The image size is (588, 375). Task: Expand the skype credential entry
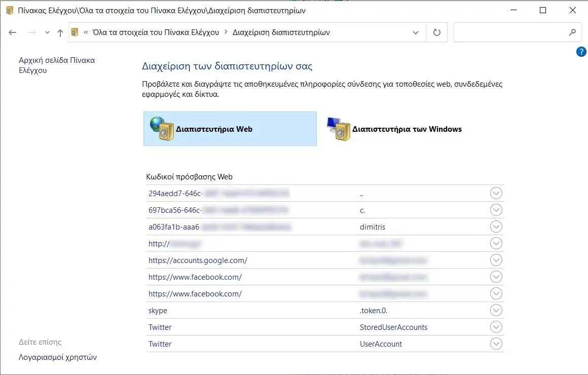(x=496, y=310)
